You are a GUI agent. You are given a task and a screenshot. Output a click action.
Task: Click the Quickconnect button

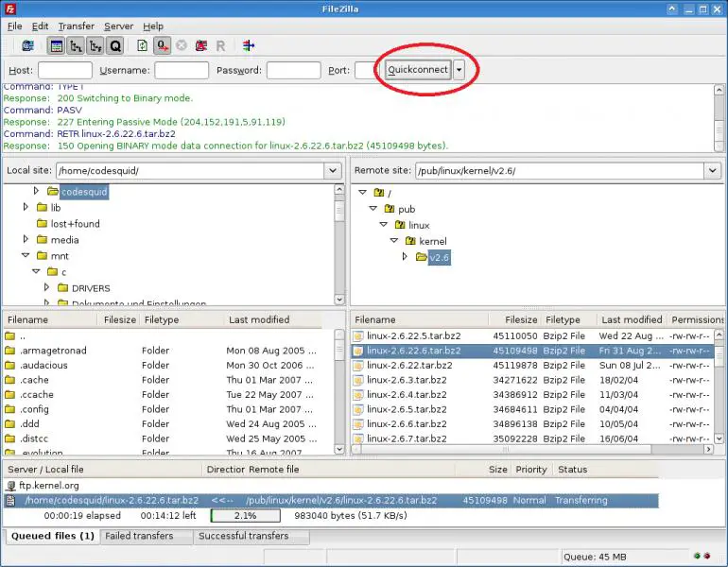[418, 70]
